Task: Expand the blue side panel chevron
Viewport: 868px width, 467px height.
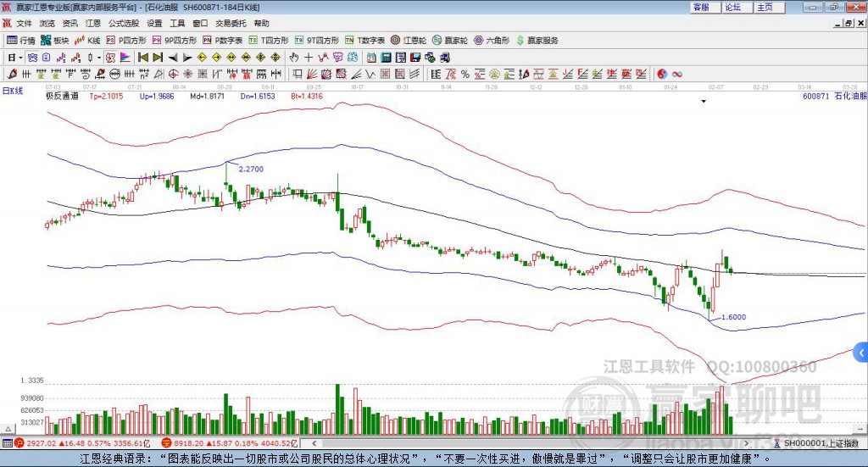Action: click(861, 353)
